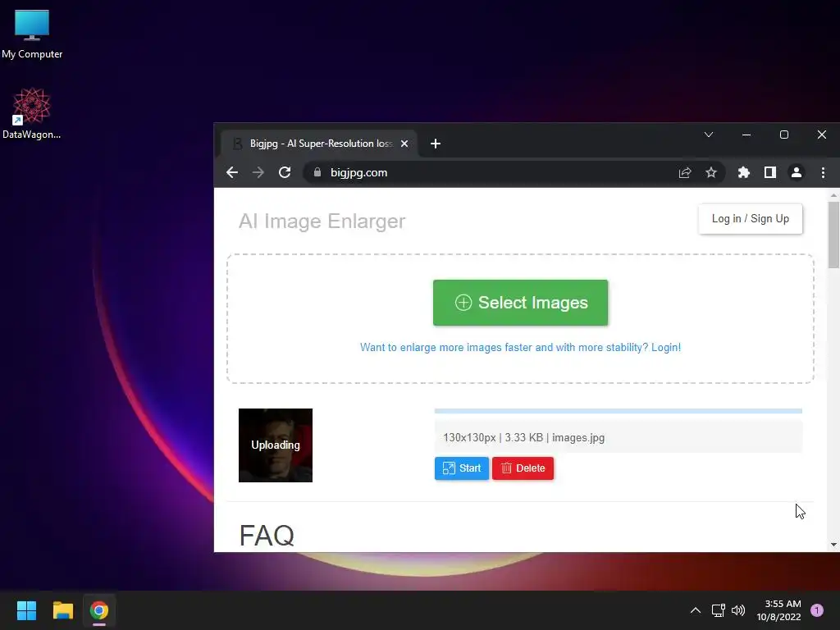Image resolution: width=840 pixels, height=630 pixels.
Task: Click the page scrollbar up arrow
Action: click(833, 195)
